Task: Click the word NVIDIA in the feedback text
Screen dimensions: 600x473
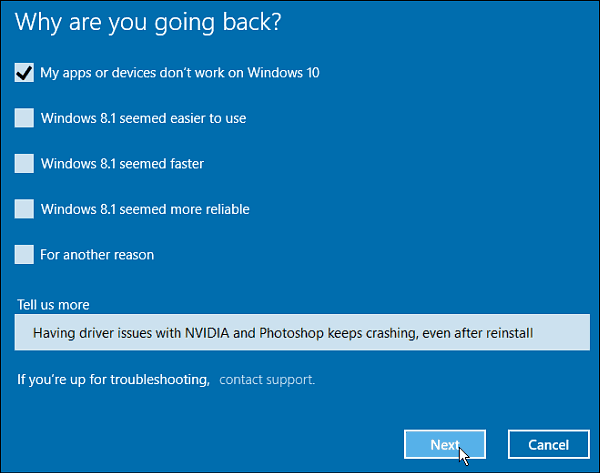Action: tap(207, 333)
